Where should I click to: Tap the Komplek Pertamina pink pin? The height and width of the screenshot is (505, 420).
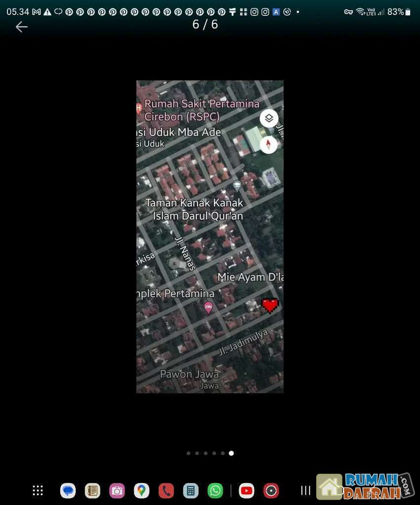(209, 307)
